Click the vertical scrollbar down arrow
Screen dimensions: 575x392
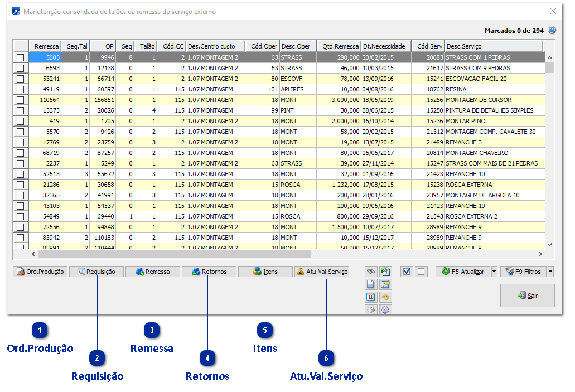pyautogui.click(x=549, y=244)
